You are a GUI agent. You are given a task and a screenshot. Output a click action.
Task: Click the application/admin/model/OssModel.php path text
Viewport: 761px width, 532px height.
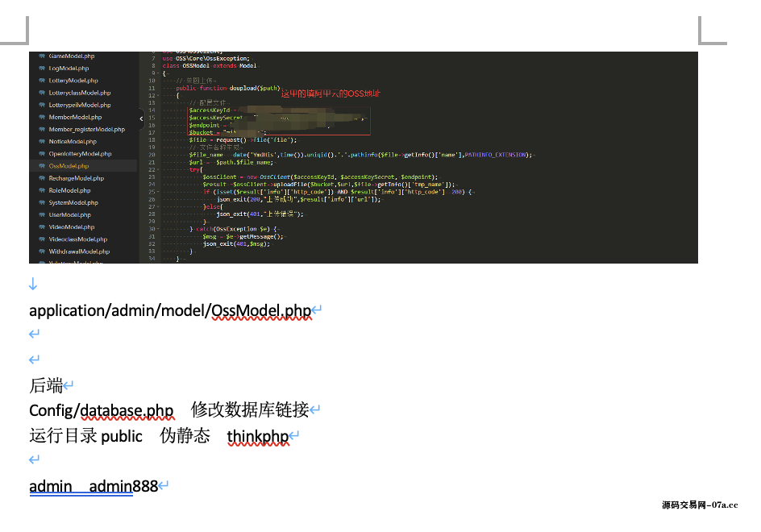pyautogui.click(x=170, y=310)
